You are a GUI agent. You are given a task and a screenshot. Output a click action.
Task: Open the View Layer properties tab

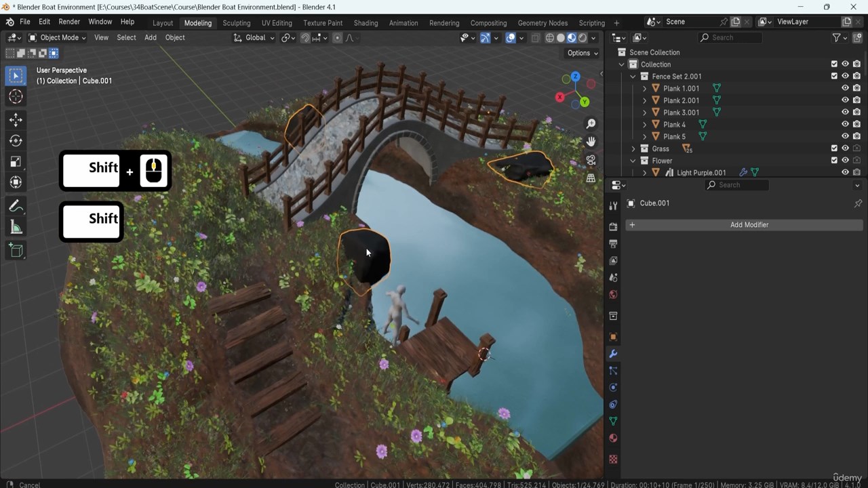613,260
